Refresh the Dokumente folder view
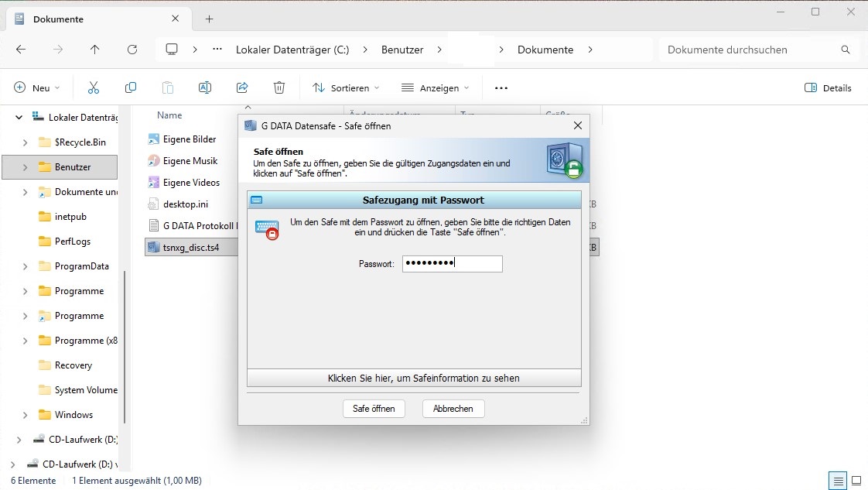 [x=132, y=50]
